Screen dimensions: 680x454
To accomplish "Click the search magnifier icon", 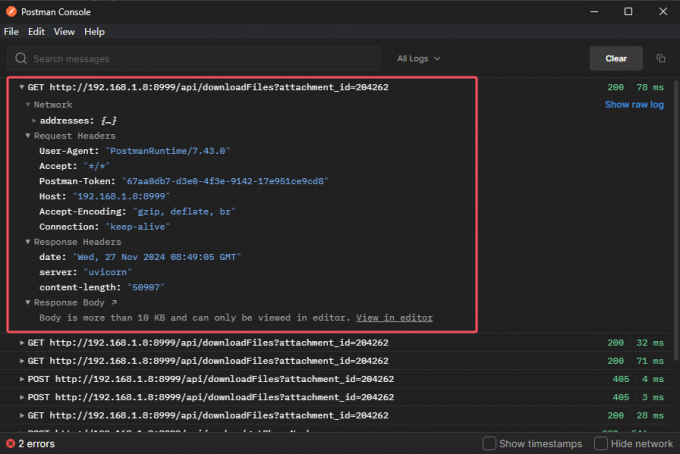I will coord(21,59).
